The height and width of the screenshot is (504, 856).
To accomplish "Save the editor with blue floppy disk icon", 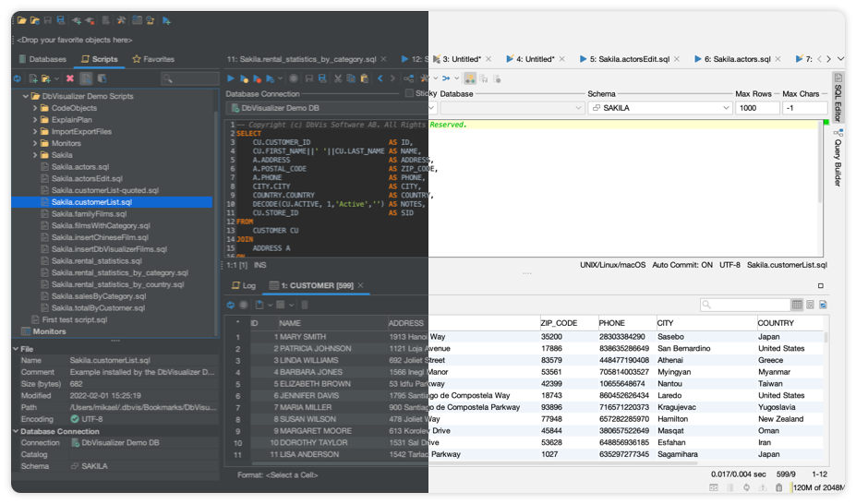I will (322, 78).
